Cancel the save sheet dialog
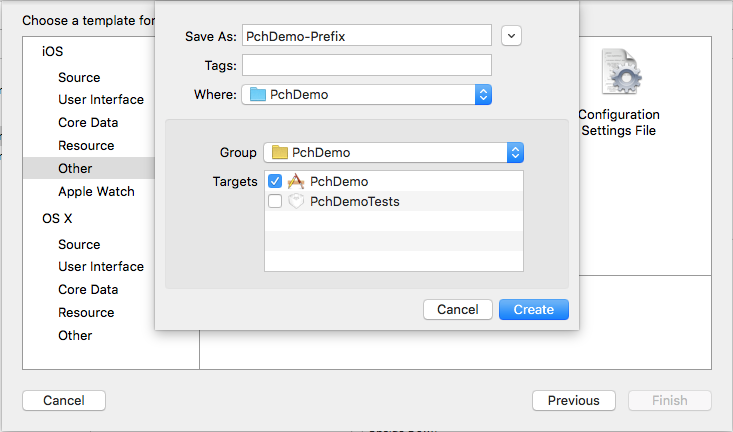 click(x=458, y=310)
